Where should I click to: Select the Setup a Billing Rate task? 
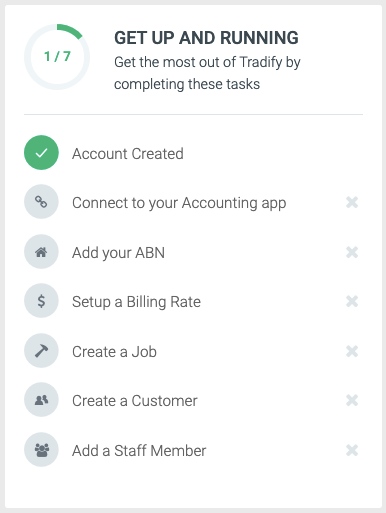tap(136, 302)
